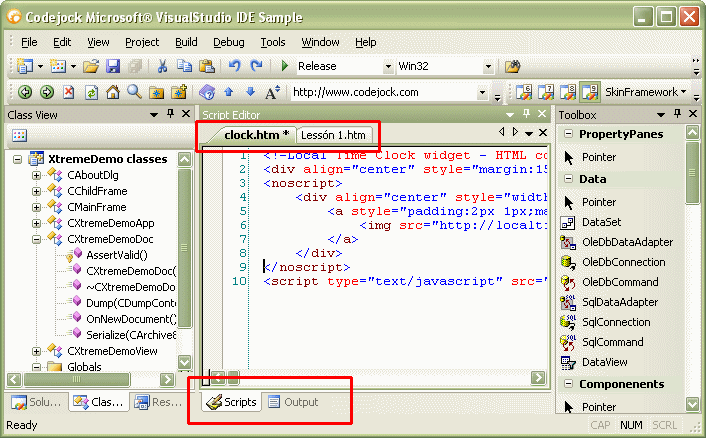The height and width of the screenshot is (438, 706).
Task: Navigate forward with green right arrow
Action: click(x=47, y=92)
